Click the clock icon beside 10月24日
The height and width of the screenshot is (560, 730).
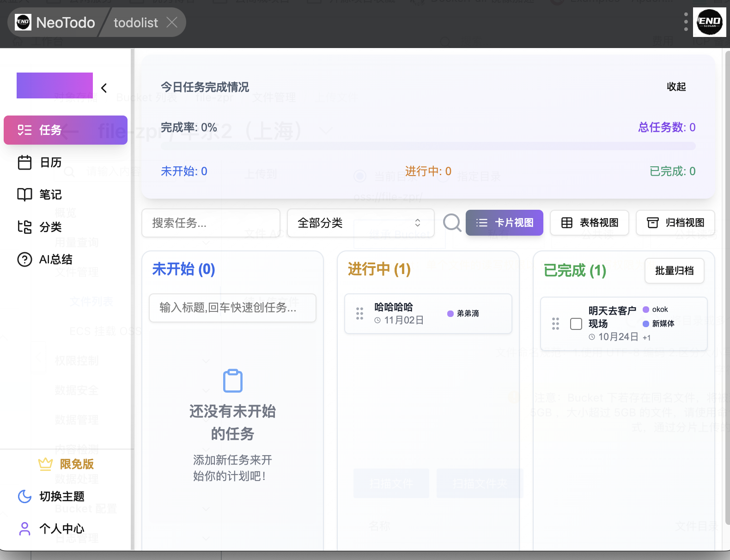click(592, 337)
